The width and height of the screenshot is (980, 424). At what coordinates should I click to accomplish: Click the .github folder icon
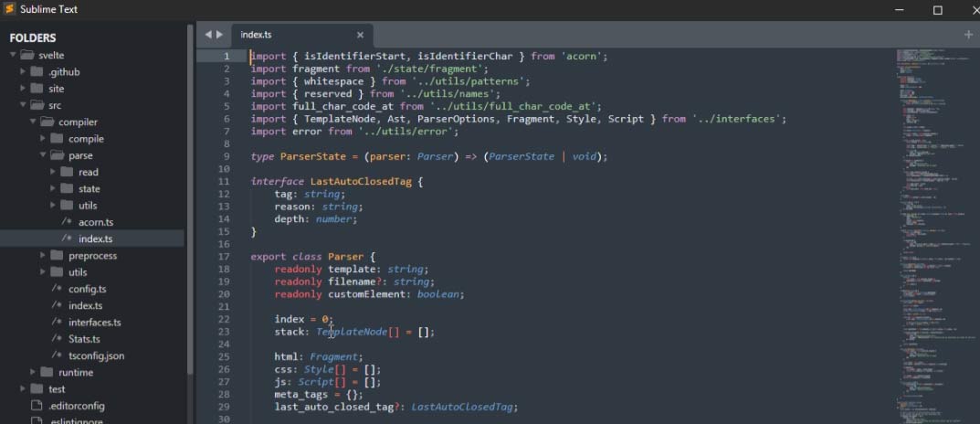[x=37, y=71]
